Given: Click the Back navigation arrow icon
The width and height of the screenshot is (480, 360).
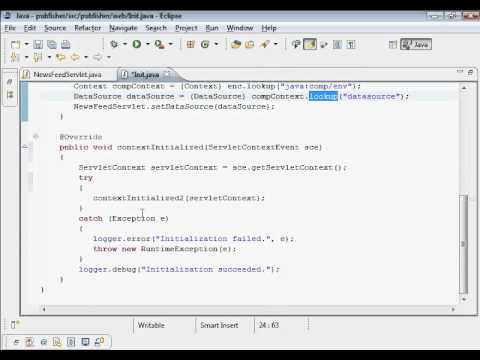Looking at the screenshot, I should click(75, 57).
